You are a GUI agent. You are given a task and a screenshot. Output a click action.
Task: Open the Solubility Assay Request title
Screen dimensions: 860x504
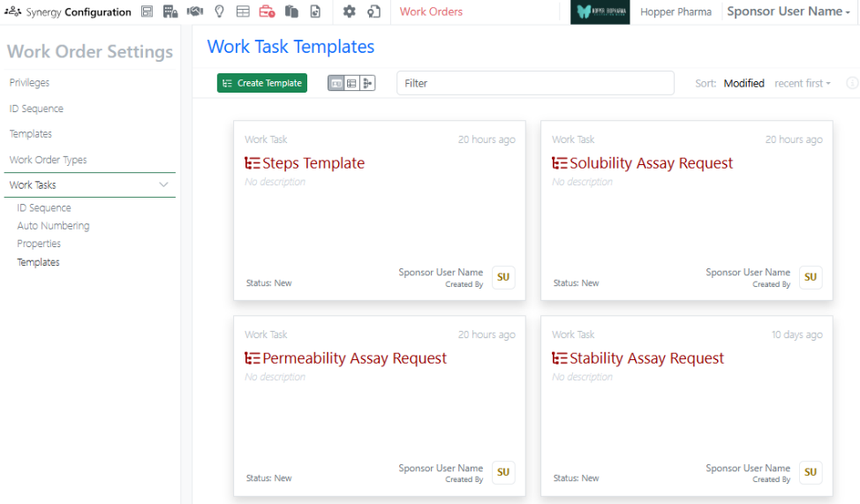(651, 163)
